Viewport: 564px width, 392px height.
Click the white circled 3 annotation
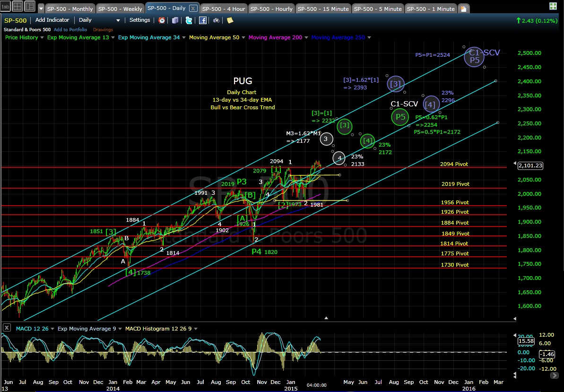(326, 139)
